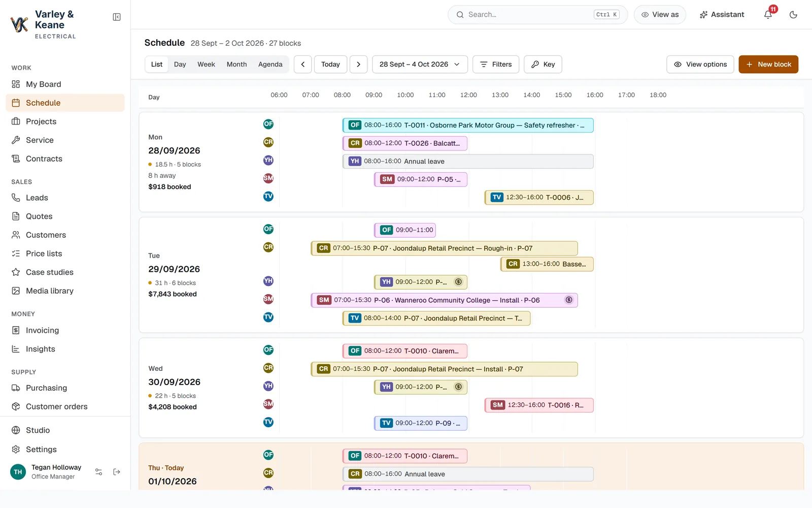Image resolution: width=812 pixels, height=508 pixels.
Task: Open Settings gear item
Action: (65, 450)
